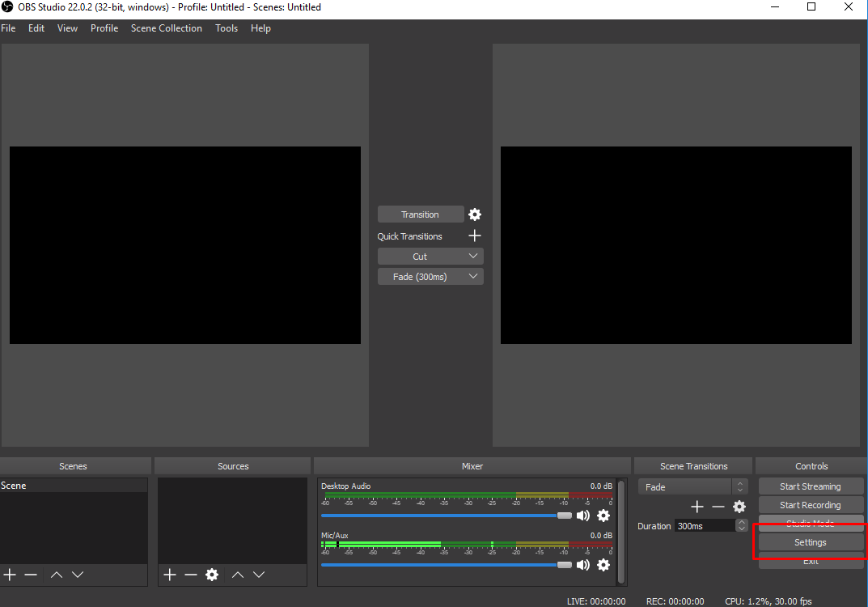868x607 pixels.
Task: Open the Profile menu
Action: (104, 28)
